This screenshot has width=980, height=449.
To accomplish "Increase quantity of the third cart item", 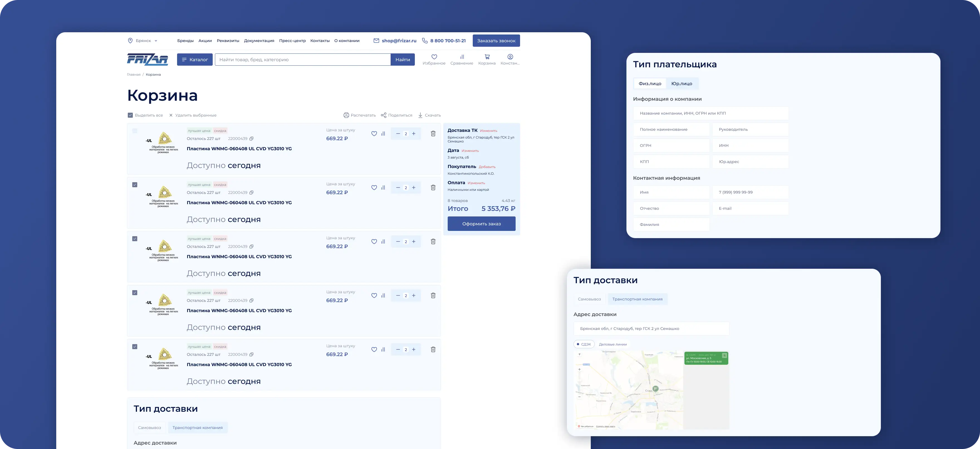I will tap(413, 242).
